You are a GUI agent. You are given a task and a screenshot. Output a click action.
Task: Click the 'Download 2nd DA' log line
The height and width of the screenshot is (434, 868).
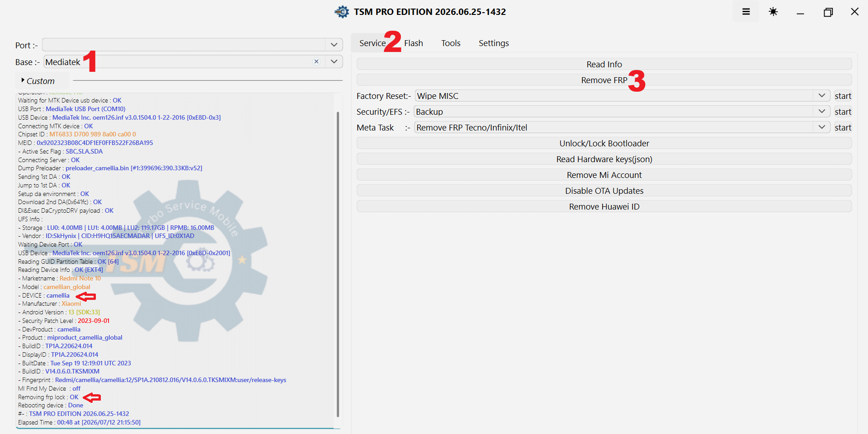pyautogui.click(x=60, y=202)
